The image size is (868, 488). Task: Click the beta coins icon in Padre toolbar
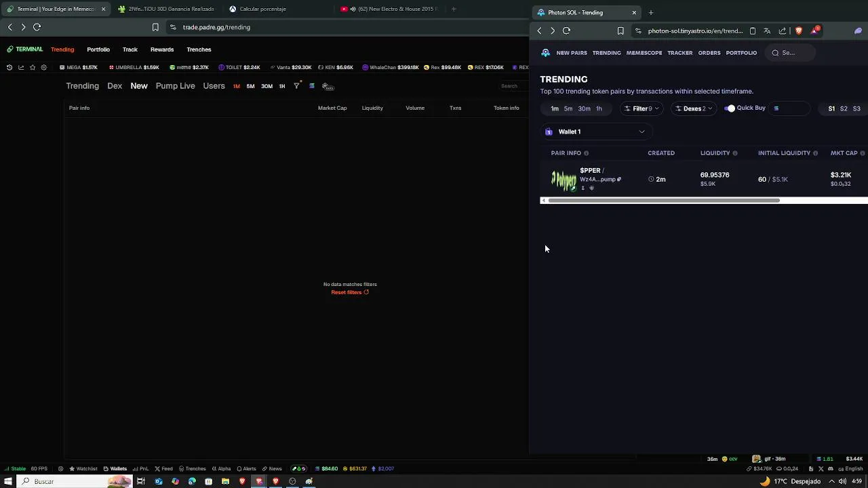point(328,86)
